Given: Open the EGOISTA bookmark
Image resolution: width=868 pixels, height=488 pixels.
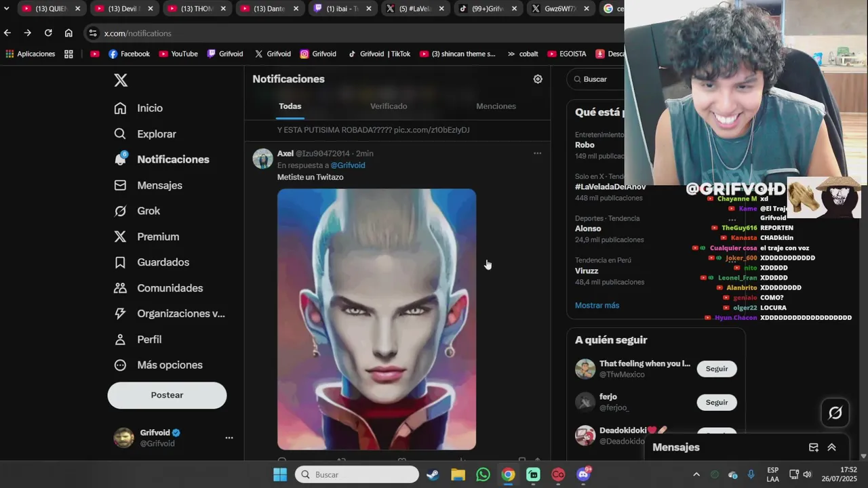Looking at the screenshot, I should (567, 54).
